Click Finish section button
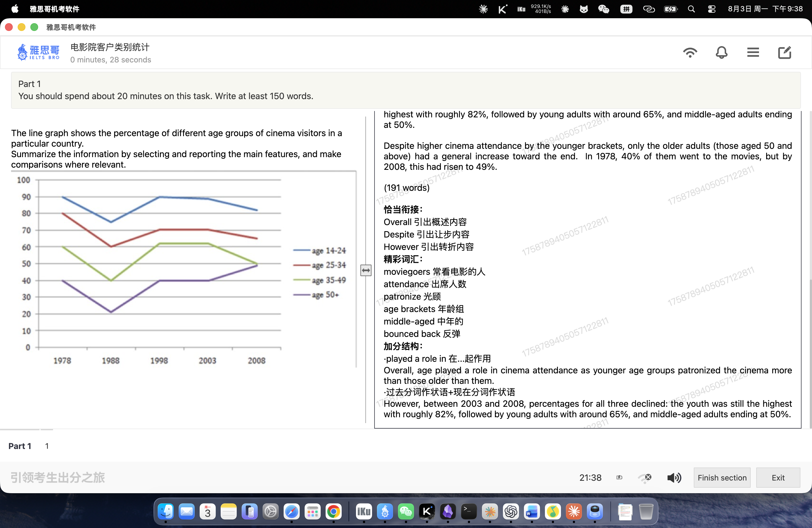The height and width of the screenshot is (528, 812). tap(722, 477)
